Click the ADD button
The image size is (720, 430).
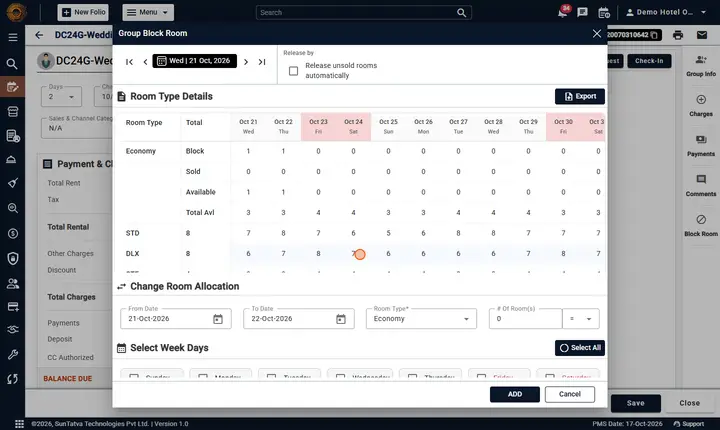click(x=515, y=394)
